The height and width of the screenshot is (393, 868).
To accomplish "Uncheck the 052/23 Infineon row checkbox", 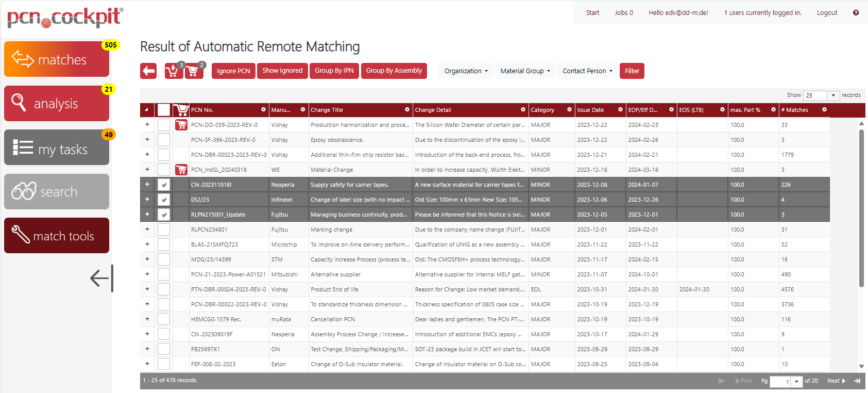I will pos(164,200).
